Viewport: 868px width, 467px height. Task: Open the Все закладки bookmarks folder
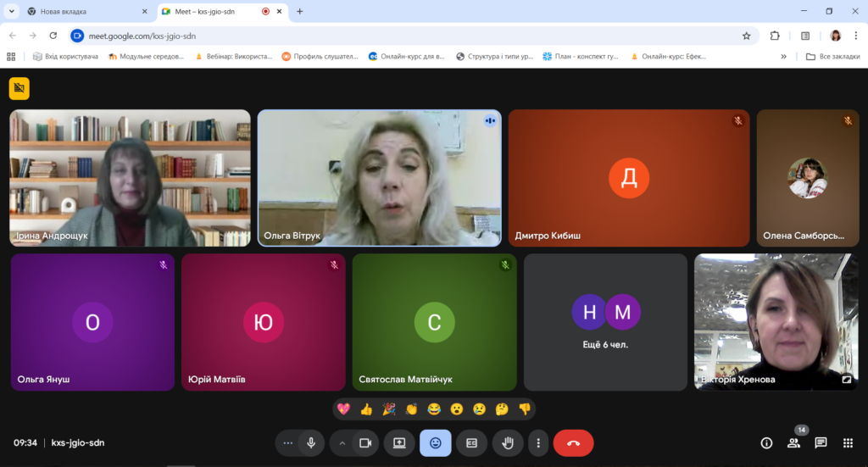point(832,57)
